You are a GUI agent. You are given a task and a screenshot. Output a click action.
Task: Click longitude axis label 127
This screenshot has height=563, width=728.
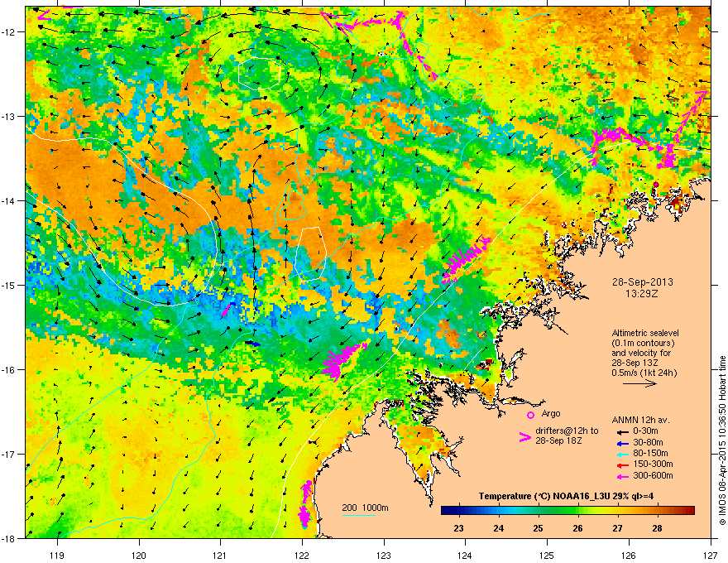(x=711, y=555)
